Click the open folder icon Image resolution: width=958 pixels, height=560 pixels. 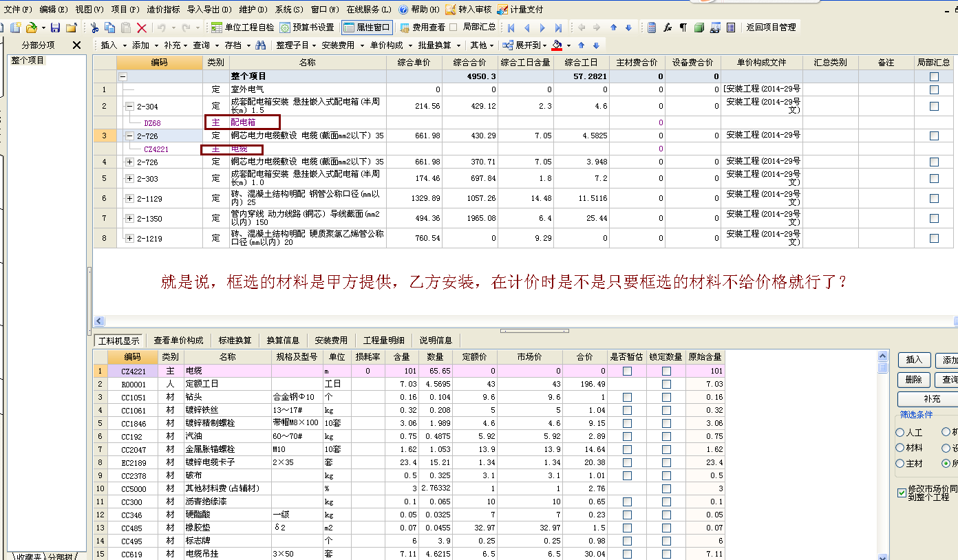pyautogui.click(x=31, y=28)
